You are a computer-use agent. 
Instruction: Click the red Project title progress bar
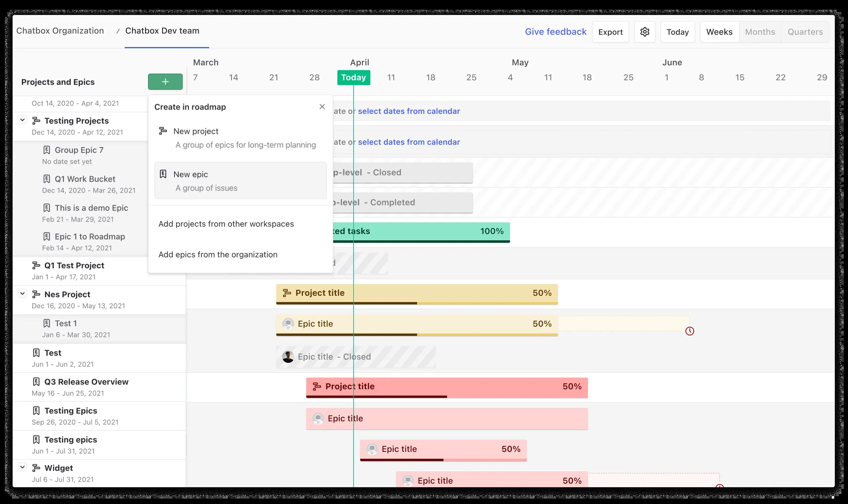pos(447,387)
